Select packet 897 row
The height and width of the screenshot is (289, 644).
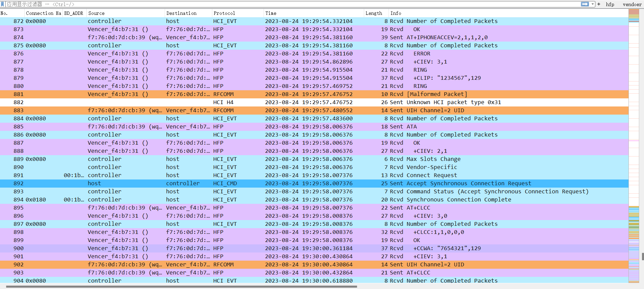point(314,224)
